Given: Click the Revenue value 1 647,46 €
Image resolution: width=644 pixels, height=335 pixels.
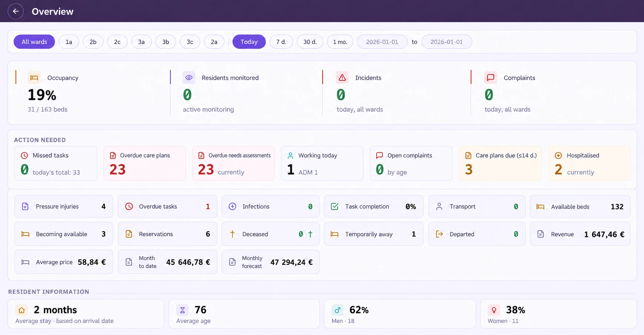Looking at the screenshot, I should pos(604,234).
